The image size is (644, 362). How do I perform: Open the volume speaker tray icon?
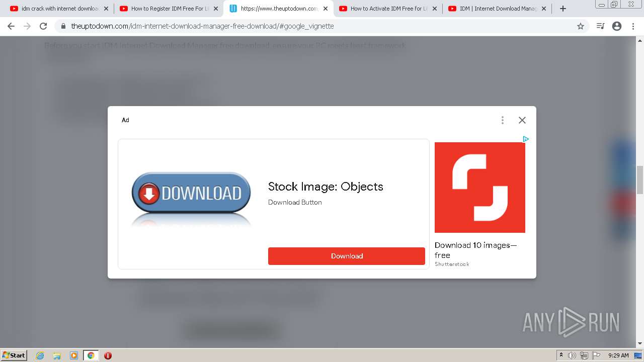coord(572,355)
